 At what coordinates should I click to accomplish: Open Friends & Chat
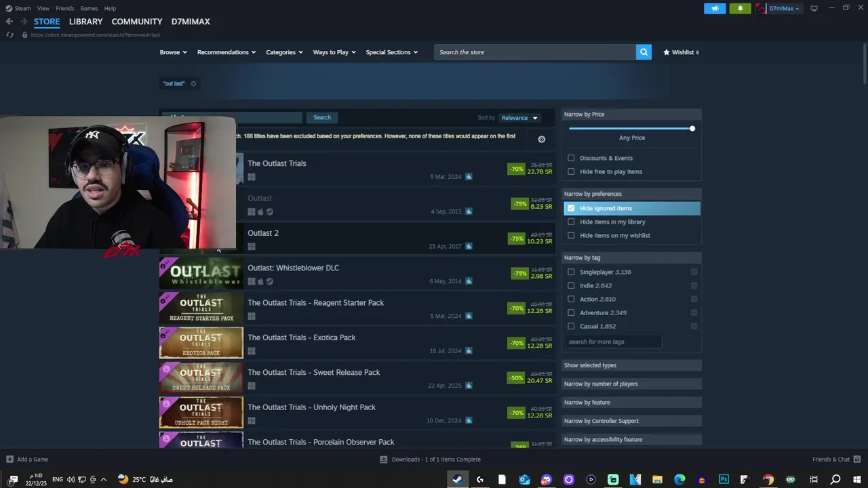(836, 460)
